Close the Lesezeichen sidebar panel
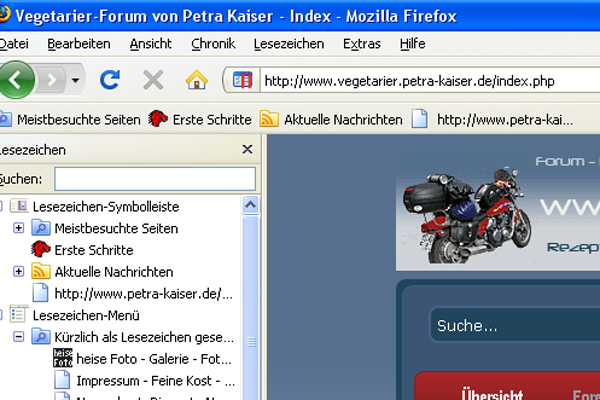The image size is (600, 400). pos(247,150)
